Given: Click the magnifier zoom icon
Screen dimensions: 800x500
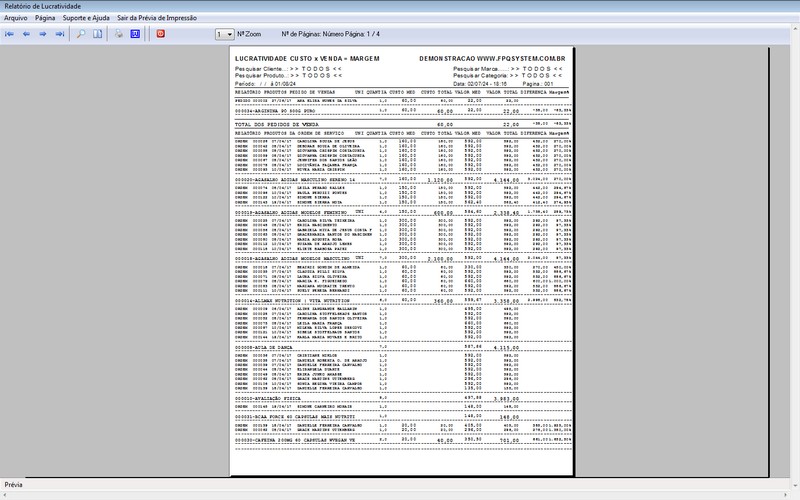Looking at the screenshot, I should pos(81,34).
